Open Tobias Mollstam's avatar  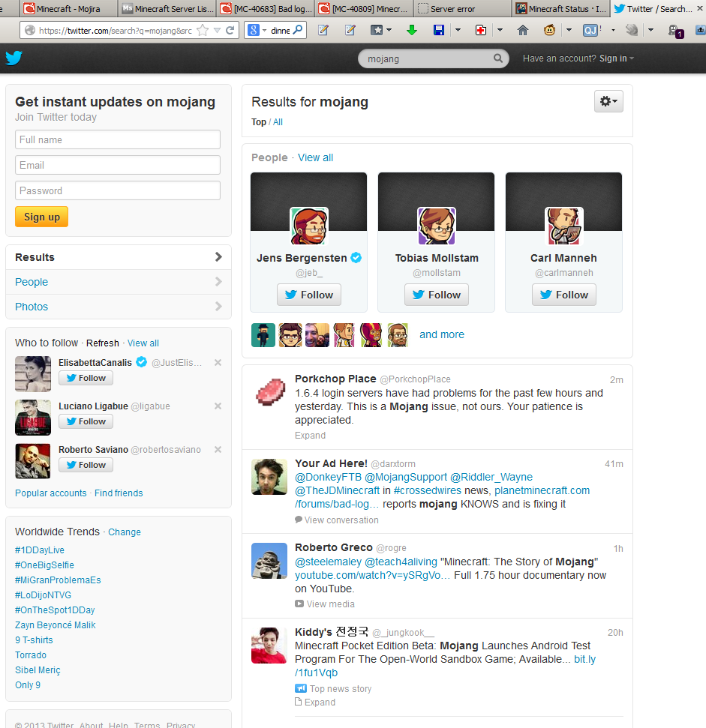click(x=437, y=226)
